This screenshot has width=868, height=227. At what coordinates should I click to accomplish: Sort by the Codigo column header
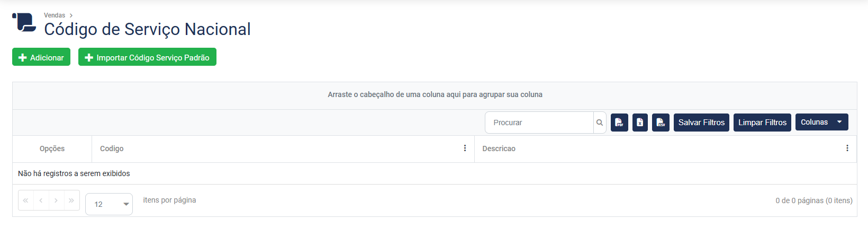(x=112, y=149)
